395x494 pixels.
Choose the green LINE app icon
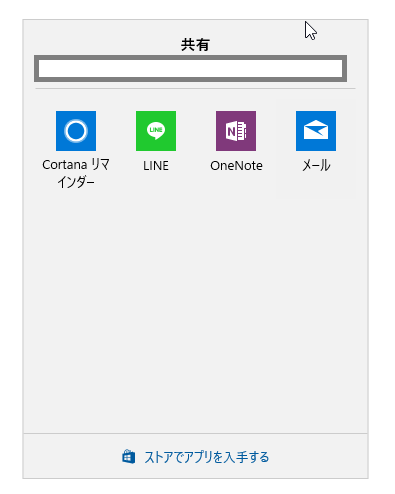tap(156, 131)
